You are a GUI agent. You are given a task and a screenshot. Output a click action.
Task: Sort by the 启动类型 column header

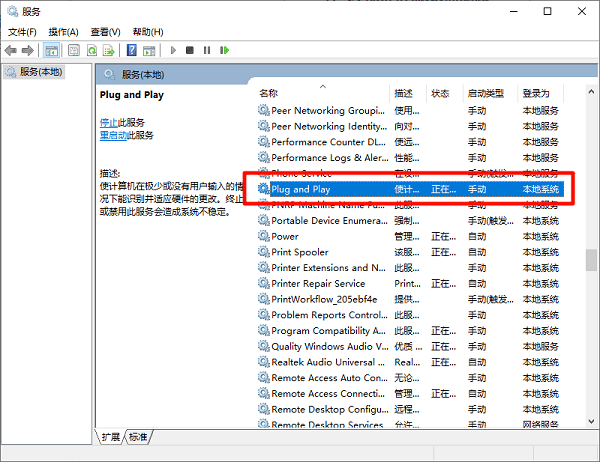(490, 93)
